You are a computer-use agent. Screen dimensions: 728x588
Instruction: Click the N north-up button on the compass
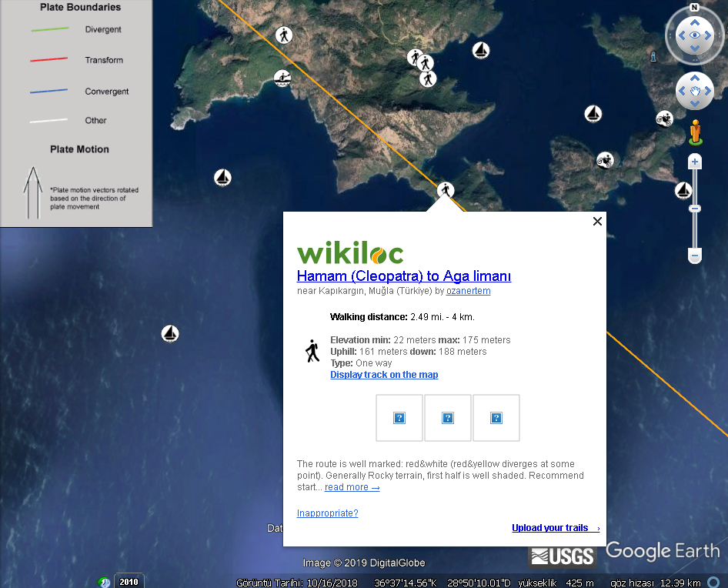[x=694, y=7]
